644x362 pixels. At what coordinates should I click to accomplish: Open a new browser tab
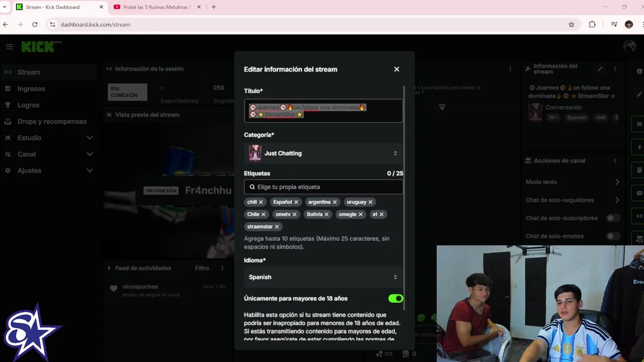click(x=214, y=7)
